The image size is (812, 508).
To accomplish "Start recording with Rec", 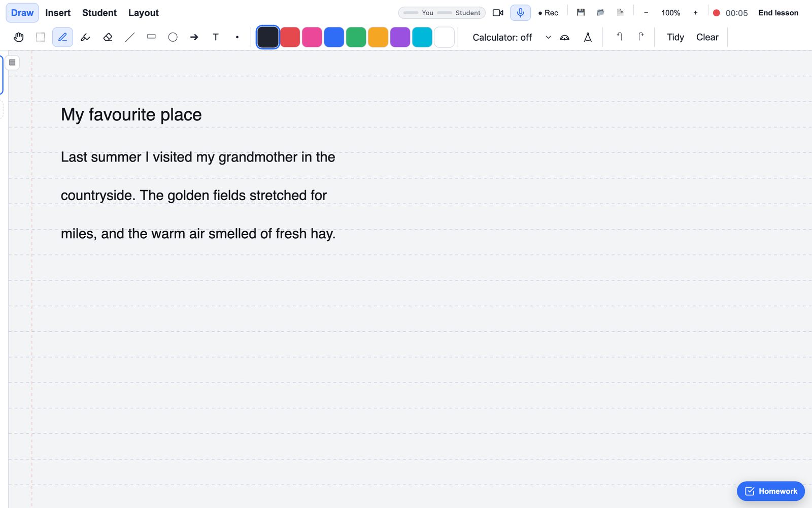I will (x=548, y=13).
